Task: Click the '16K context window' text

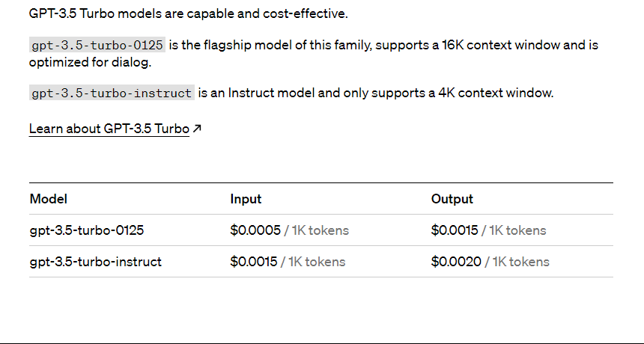Action: pyautogui.click(x=500, y=45)
